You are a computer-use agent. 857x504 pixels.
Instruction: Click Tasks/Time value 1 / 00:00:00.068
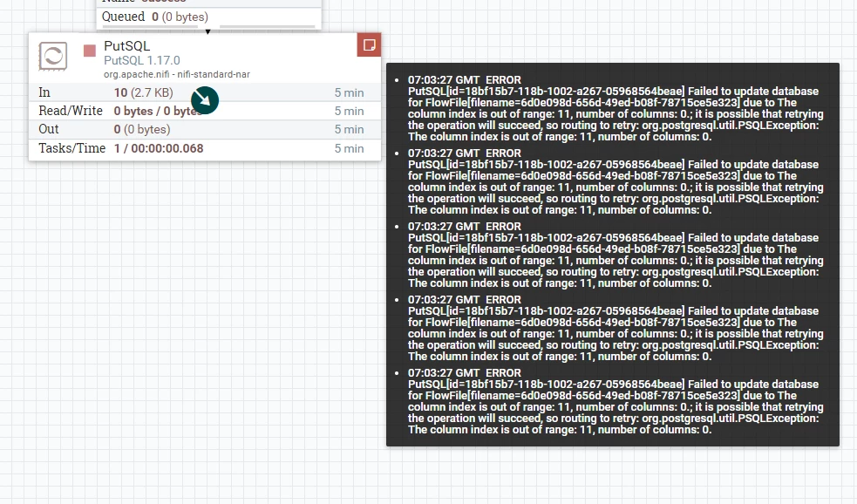click(x=159, y=148)
